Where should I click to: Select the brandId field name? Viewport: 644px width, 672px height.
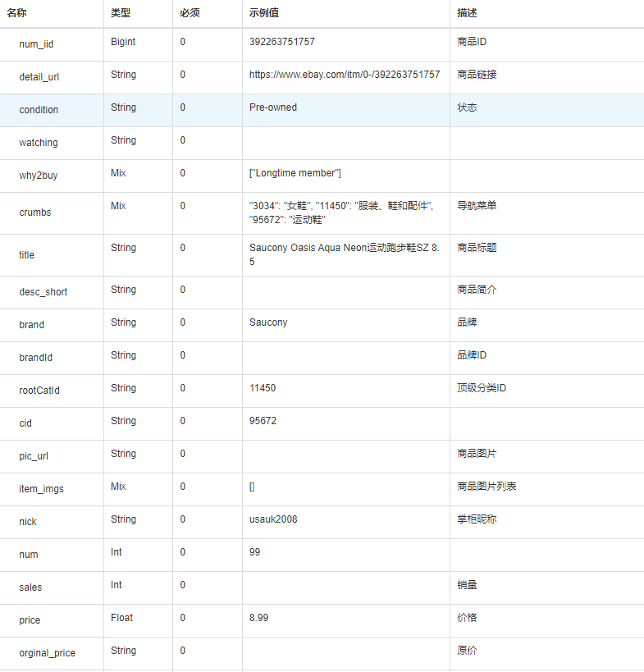point(35,358)
